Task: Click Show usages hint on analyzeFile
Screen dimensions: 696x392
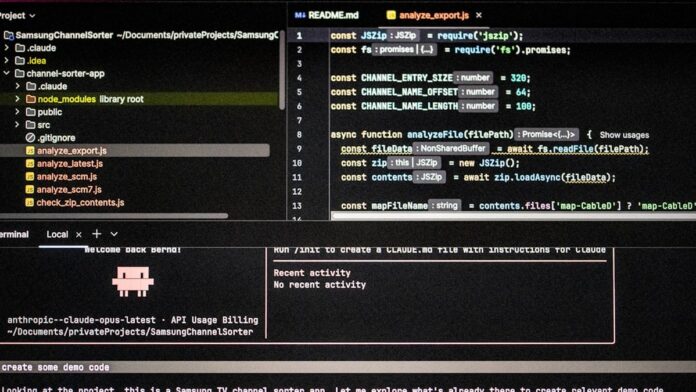Action: click(624, 135)
